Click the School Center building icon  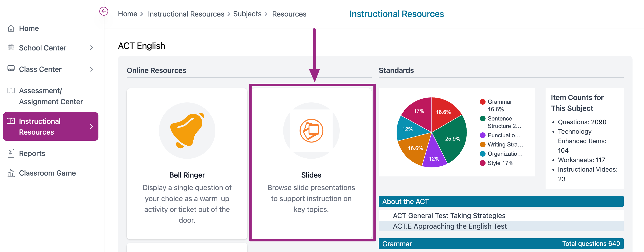pyautogui.click(x=11, y=47)
